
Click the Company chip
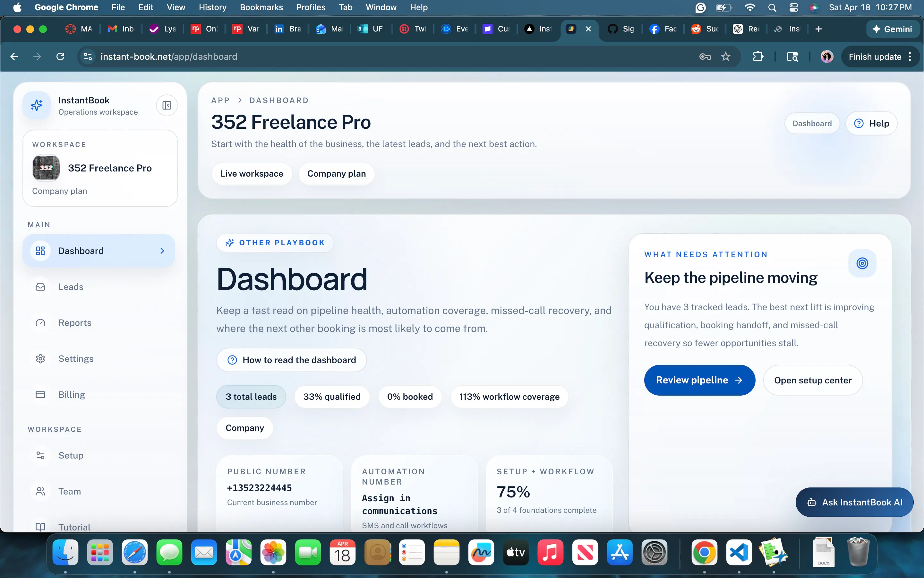point(245,428)
